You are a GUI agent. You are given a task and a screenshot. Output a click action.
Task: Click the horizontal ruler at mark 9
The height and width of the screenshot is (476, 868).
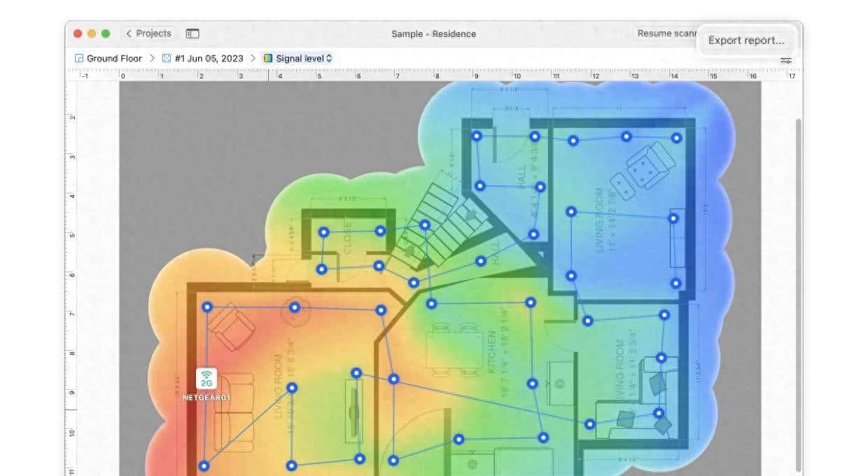click(x=476, y=75)
